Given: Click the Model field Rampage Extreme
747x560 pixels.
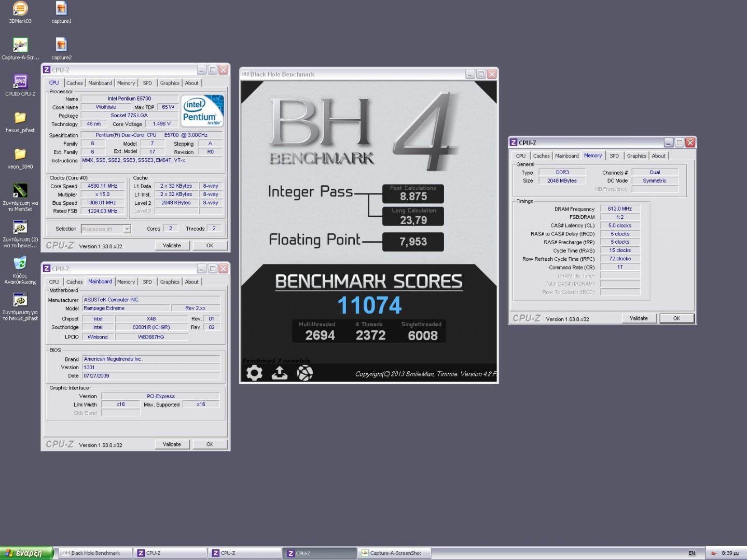Looking at the screenshot, I should point(126,308).
